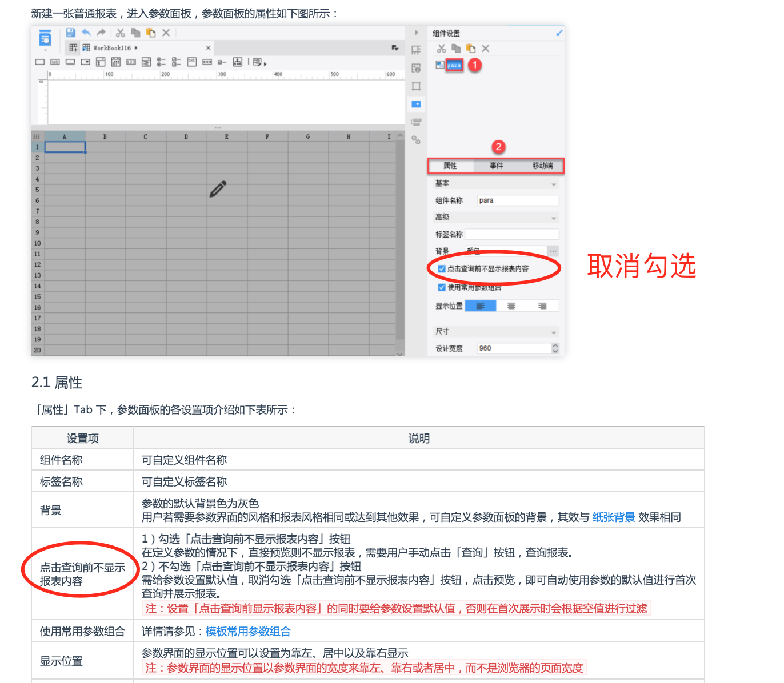The image size is (784, 683).
Task: Click the blue Save icon in the toolbar
Action: pyautogui.click(x=70, y=33)
